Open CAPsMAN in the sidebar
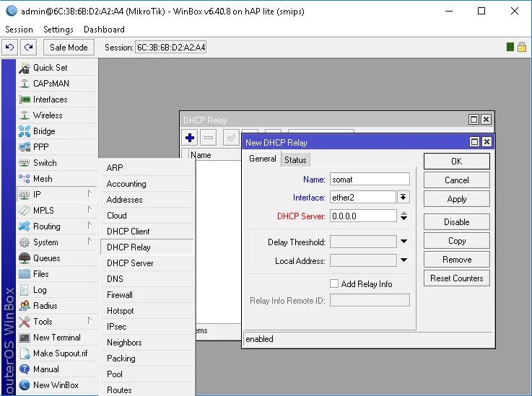The width and height of the screenshot is (532, 396). pos(57,84)
